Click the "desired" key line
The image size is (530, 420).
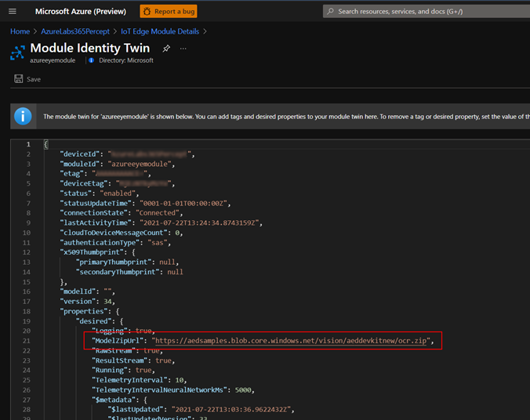(94, 321)
